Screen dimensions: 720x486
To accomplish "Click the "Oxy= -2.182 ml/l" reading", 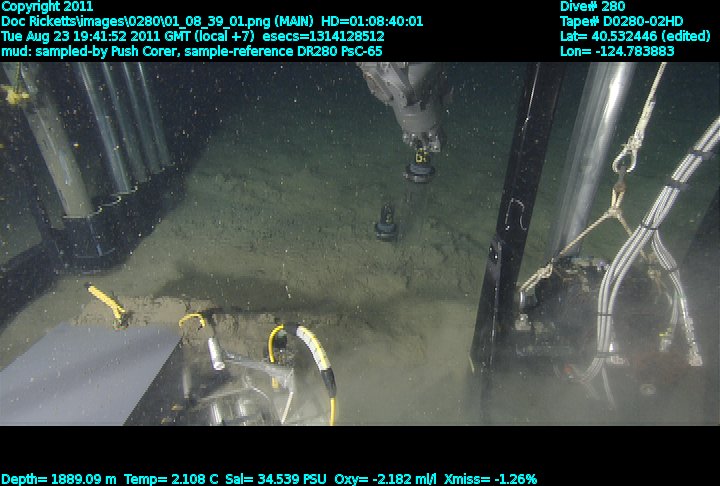I will [386, 479].
